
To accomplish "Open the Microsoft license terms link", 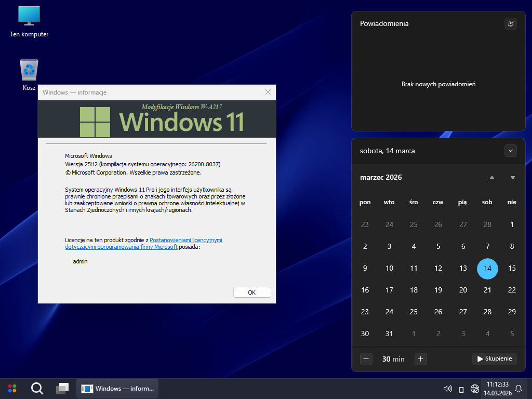I will [185, 241].
